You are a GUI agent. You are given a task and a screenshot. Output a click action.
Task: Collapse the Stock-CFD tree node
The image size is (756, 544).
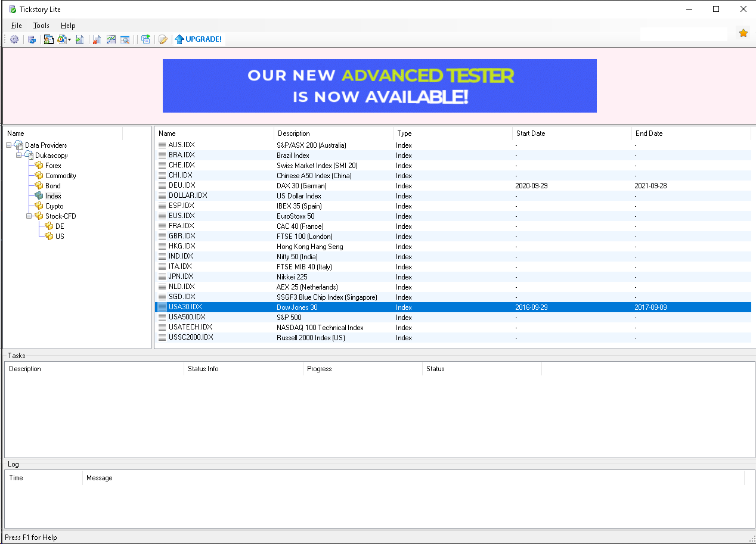click(29, 216)
